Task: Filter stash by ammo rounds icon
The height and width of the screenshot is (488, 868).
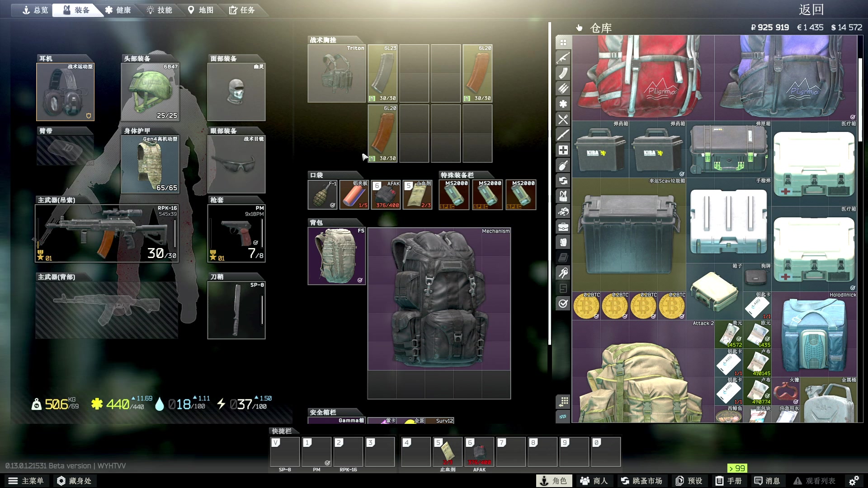Action: 563,89
